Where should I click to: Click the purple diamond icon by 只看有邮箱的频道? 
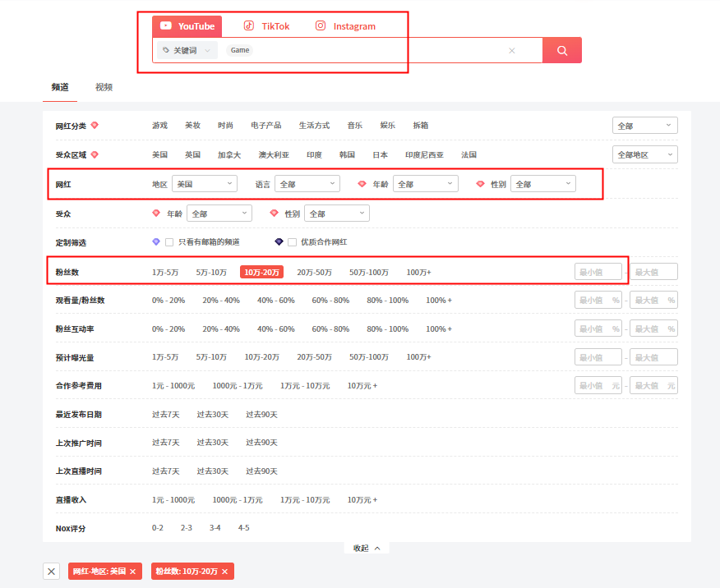pyautogui.click(x=156, y=242)
